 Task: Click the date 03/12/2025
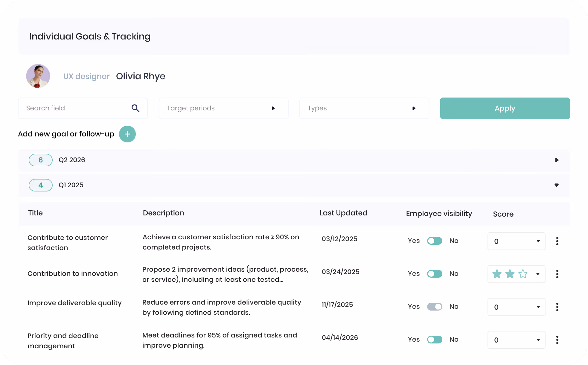[x=339, y=239]
